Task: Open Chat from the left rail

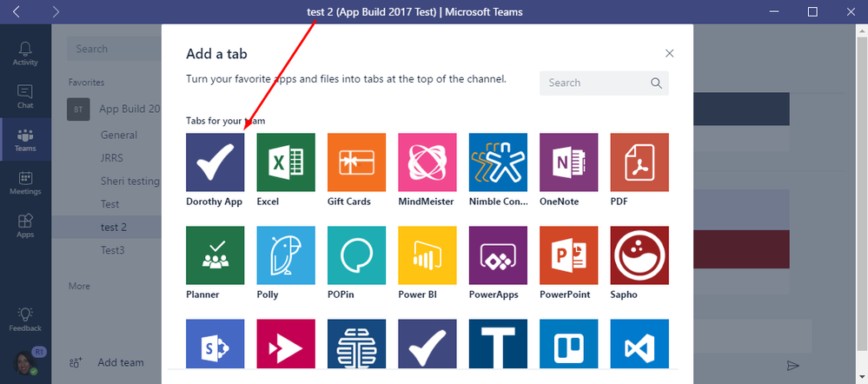Action: coord(25,96)
